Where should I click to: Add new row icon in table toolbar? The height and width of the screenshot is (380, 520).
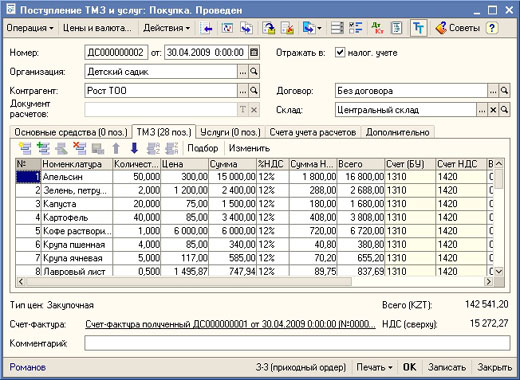click(25, 148)
